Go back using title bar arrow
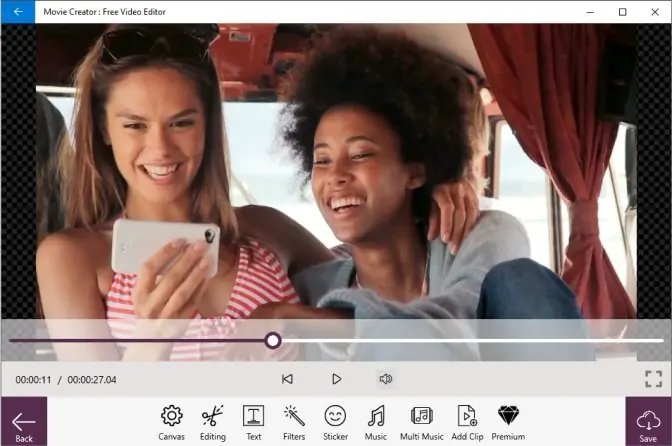 point(18,12)
